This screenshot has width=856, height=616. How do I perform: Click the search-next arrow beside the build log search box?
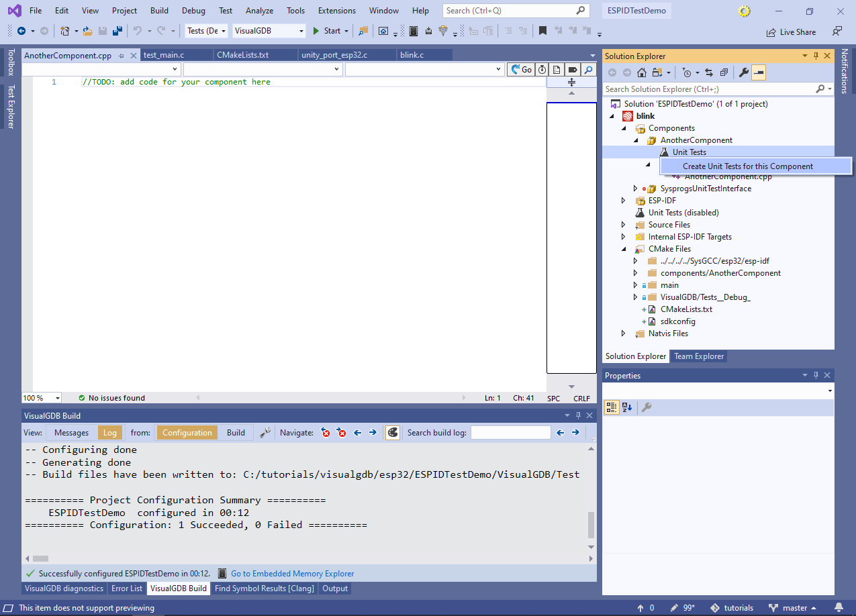point(575,433)
